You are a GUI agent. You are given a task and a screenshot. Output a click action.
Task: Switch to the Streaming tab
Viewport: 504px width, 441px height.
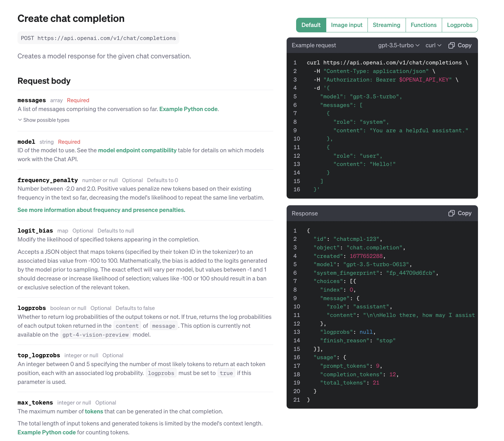pyautogui.click(x=386, y=25)
